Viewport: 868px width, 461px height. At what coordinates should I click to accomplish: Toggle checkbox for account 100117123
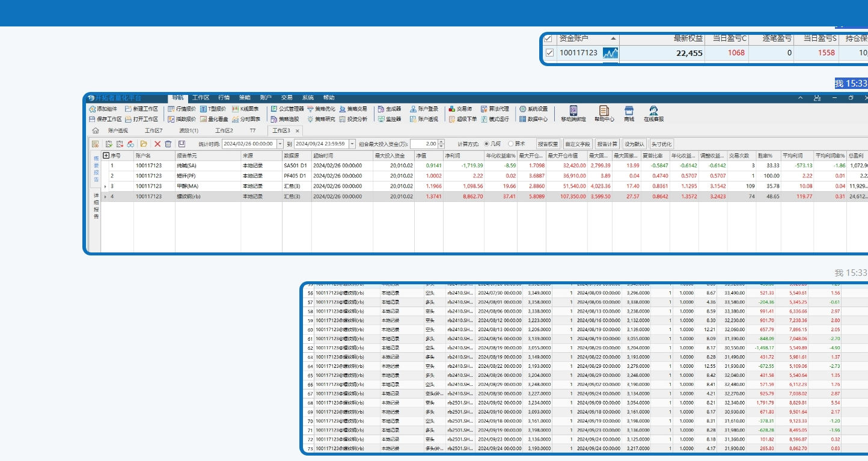pos(549,53)
